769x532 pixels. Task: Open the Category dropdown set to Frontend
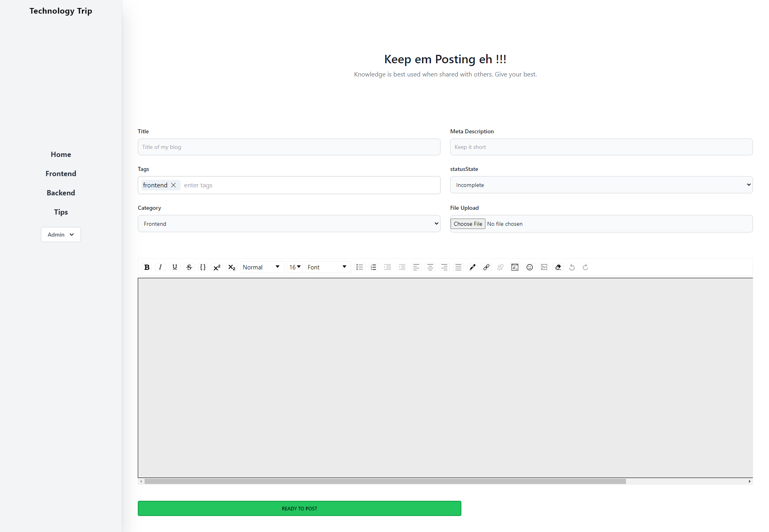(x=289, y=223)
